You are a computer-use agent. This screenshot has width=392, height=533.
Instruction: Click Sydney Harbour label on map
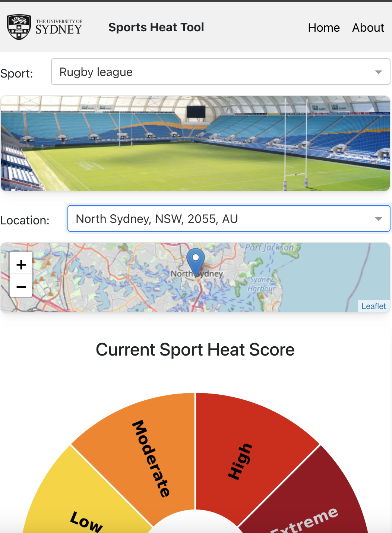click(262, 284)
